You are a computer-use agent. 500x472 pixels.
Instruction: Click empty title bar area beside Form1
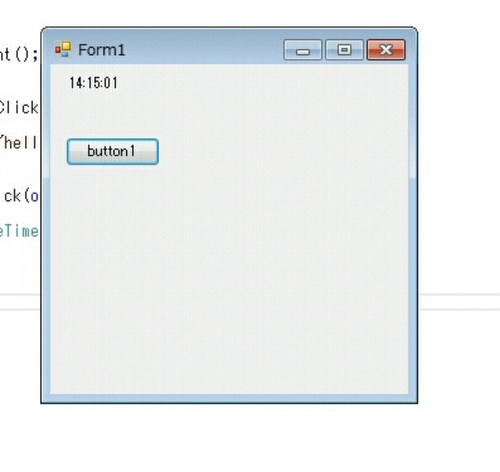(x=203, y=50)
